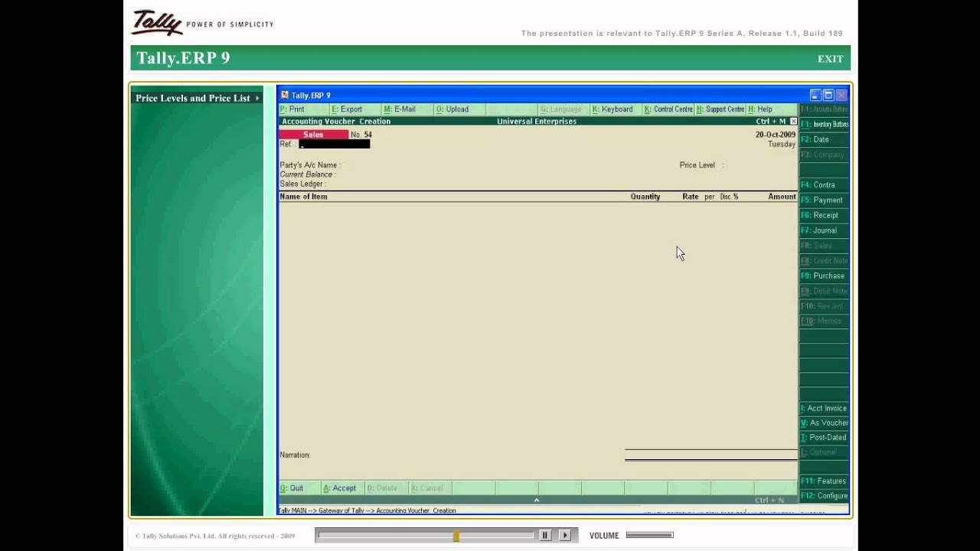
Task: Open the Export option
Action: click(x=347, y=109)
